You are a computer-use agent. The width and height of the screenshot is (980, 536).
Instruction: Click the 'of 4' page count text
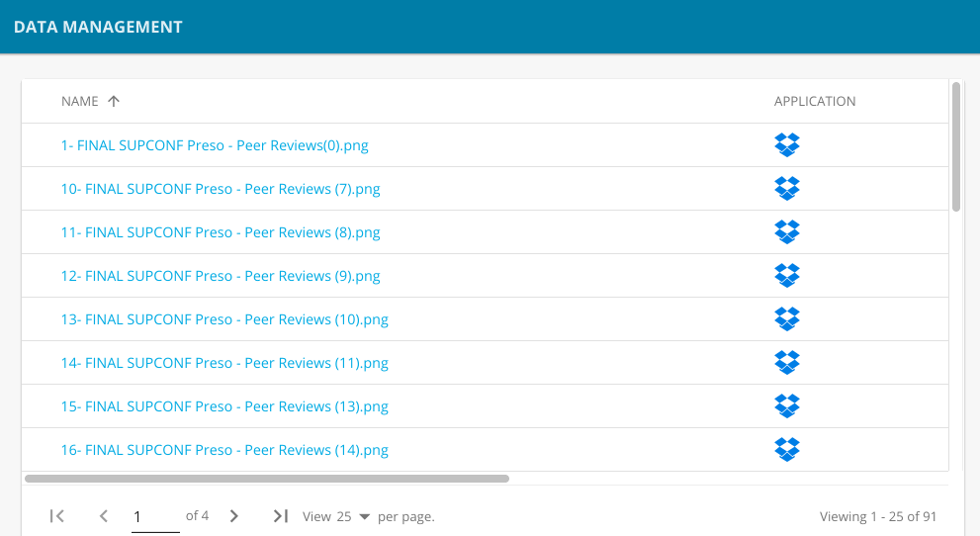coord(197,516)
